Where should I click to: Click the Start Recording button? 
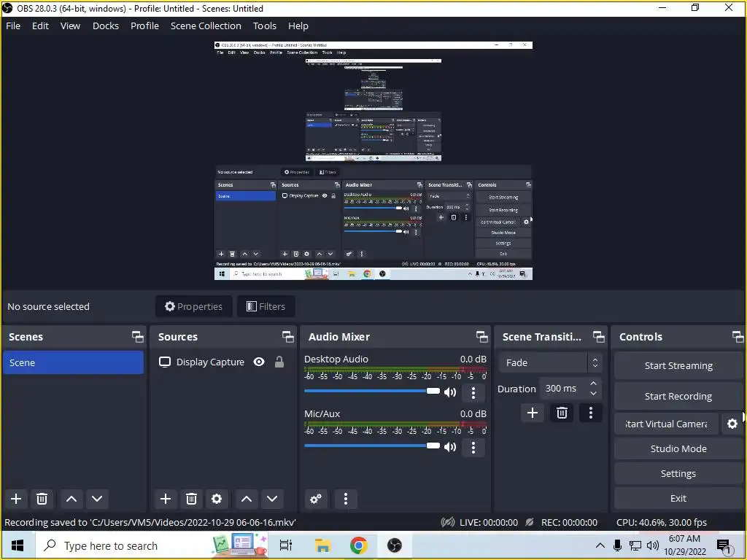pos(678,396)
